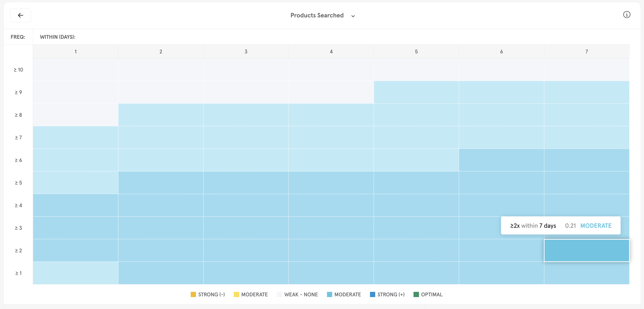This screenshot has height=309, width=644.
Task: Click the STRONG (+) legend swatch
Action: (x=372, y=294)
